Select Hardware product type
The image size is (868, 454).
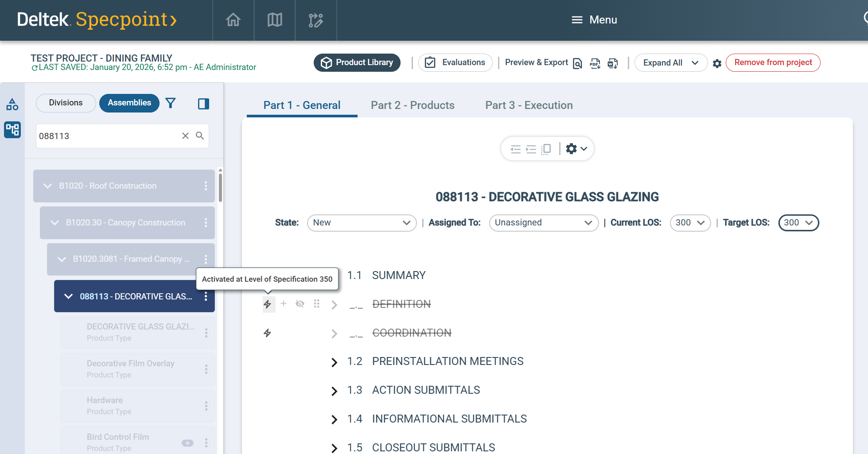138,406
